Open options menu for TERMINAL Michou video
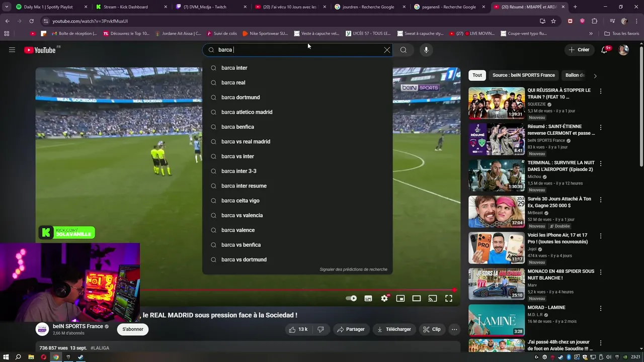The height and width of the screenshot is (362, 644). pos(601,164)
